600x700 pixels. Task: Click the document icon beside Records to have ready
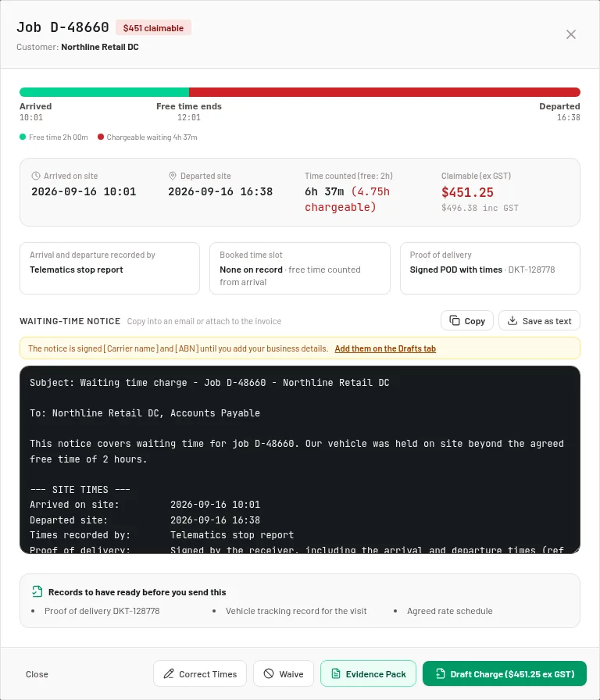(37, 591)
